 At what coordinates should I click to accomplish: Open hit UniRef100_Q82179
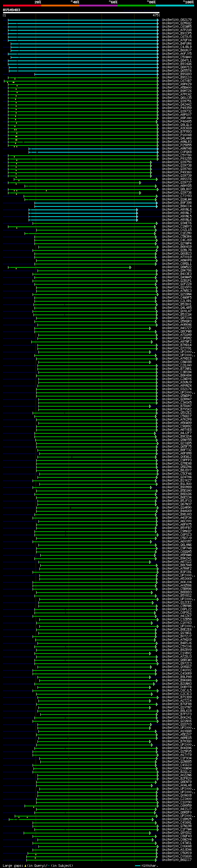[177, 20]
